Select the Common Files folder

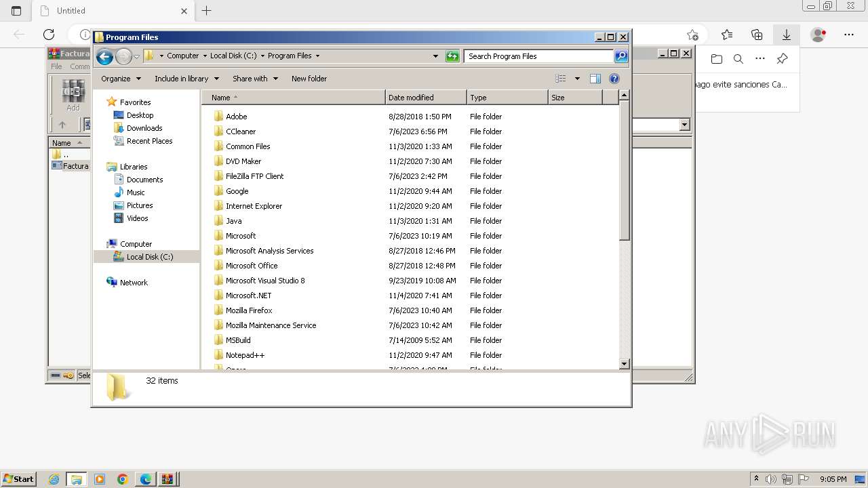click(x=248, y=146)
